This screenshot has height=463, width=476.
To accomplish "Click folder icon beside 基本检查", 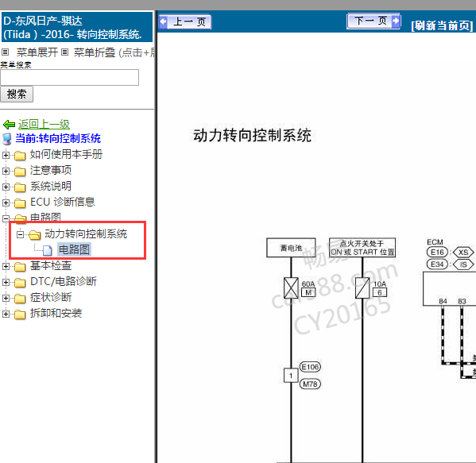I will tap(20, 267).
